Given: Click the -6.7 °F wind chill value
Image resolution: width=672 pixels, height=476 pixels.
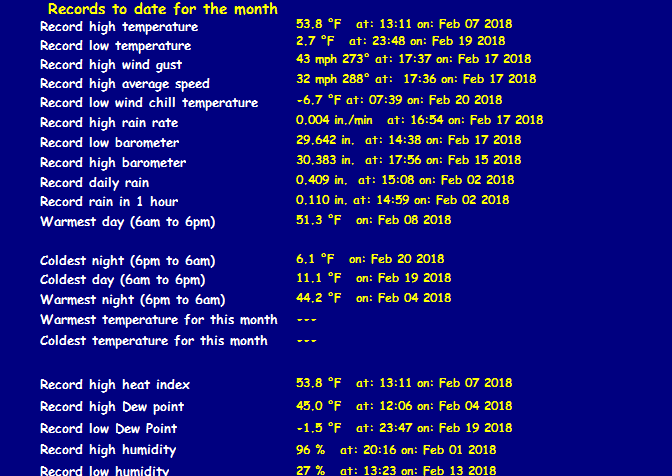Looking at the screenshot, I should [318, 100].
